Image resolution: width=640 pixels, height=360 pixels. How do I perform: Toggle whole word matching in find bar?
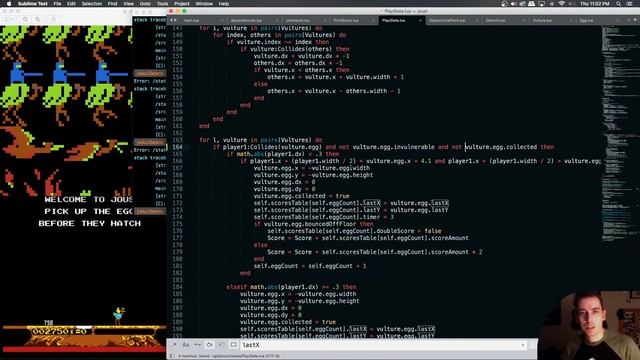click(198, 345)
